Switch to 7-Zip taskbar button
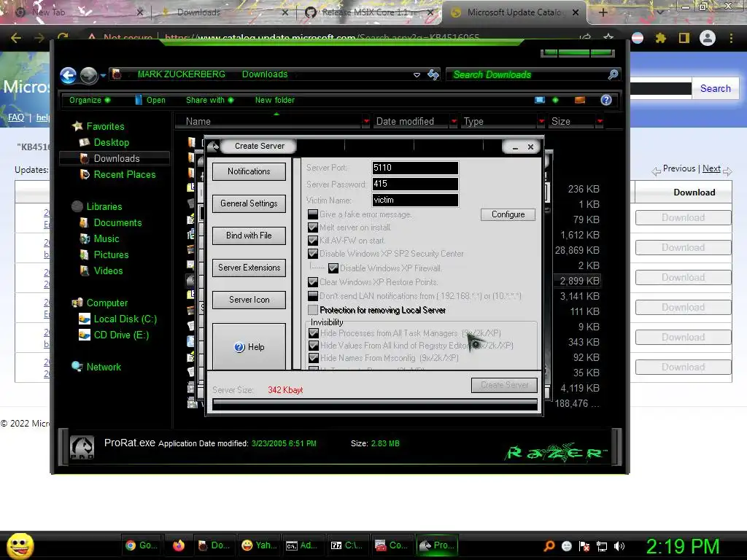This screenshot has height=560, width=747. [347, 545]
